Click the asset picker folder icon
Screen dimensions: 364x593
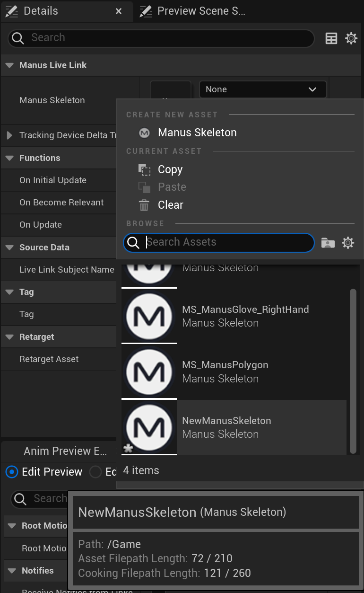[x=328, y=243]
